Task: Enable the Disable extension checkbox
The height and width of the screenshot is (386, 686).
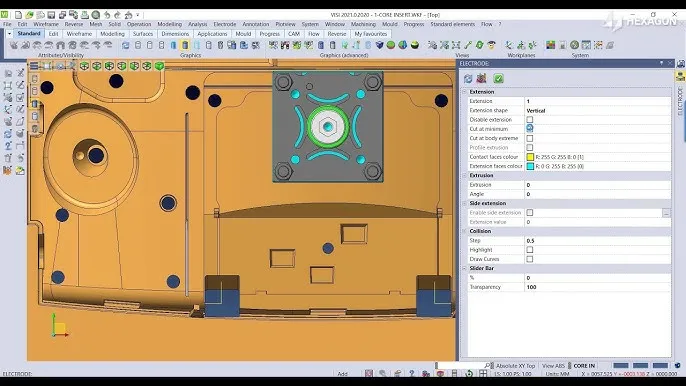Action: tap(530, 119)
